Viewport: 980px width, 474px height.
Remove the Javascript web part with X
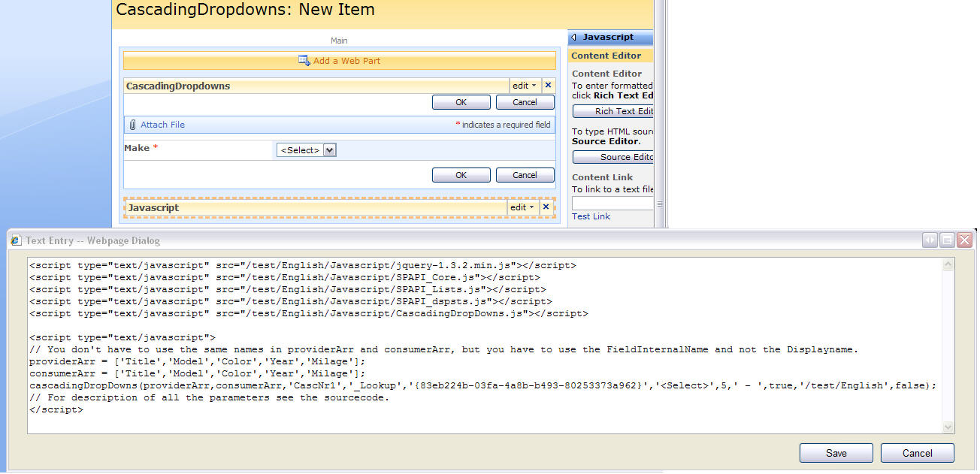(546, 207)
